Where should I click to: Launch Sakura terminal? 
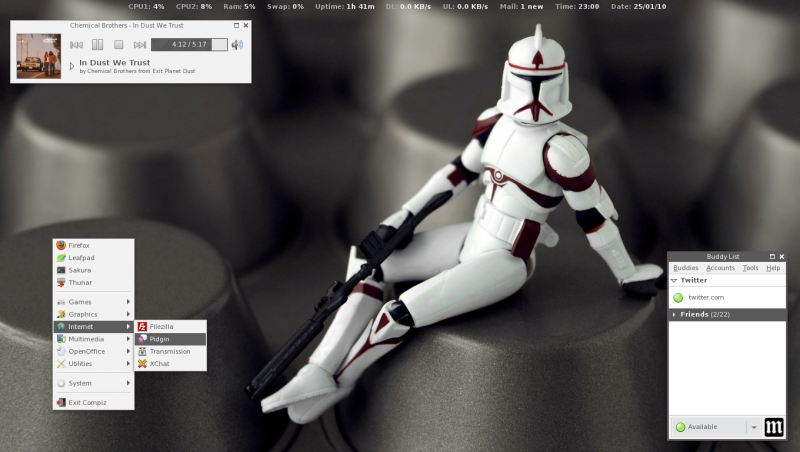click(93, 270)
